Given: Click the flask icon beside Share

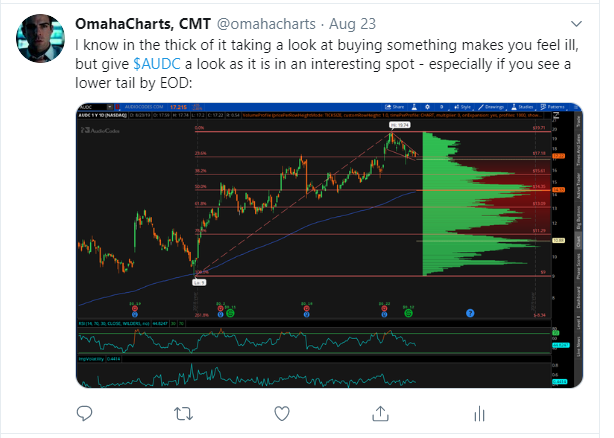Looking at the screenshot, I should pos(414,107).
